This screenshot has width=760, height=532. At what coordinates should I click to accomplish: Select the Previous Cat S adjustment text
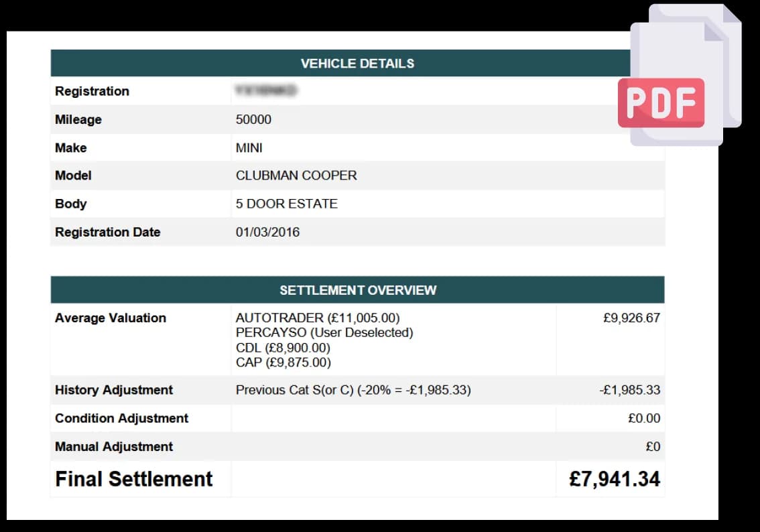353,390
